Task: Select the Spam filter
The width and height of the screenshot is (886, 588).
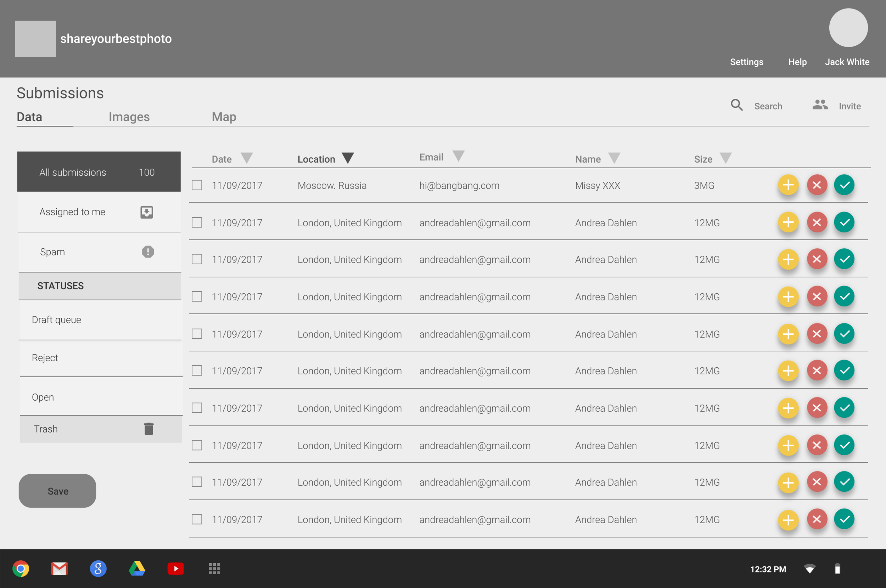Action: tap(99, 252)
